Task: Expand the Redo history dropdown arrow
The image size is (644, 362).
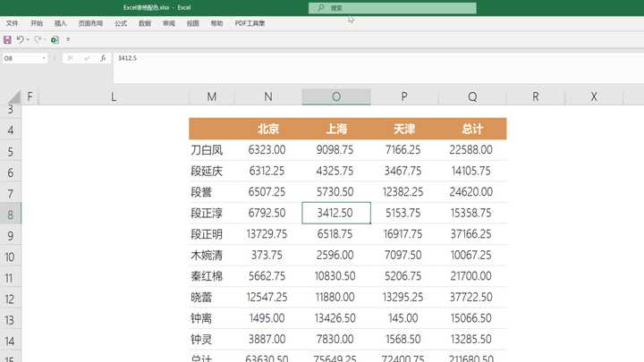Action: pos(45,39)
